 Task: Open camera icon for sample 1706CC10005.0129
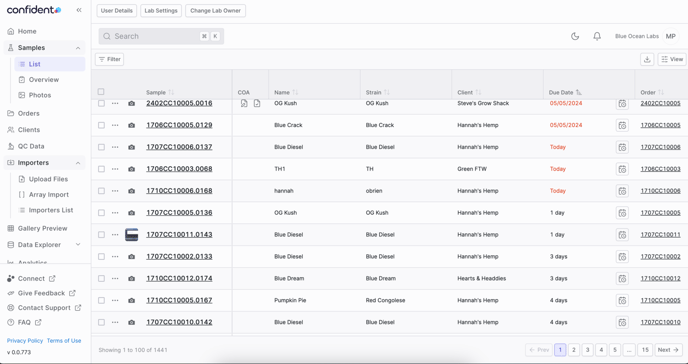131,125
